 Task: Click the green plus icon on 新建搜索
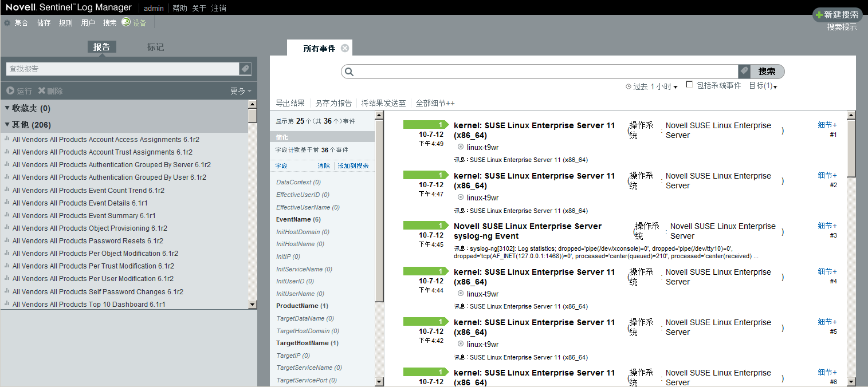pos(819,15)
